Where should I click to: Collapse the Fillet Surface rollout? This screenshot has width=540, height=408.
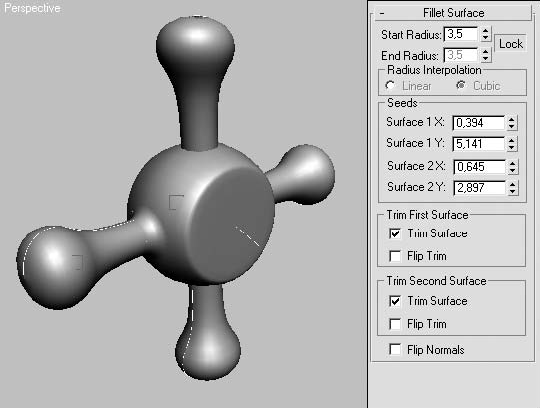tap(453, 13)
